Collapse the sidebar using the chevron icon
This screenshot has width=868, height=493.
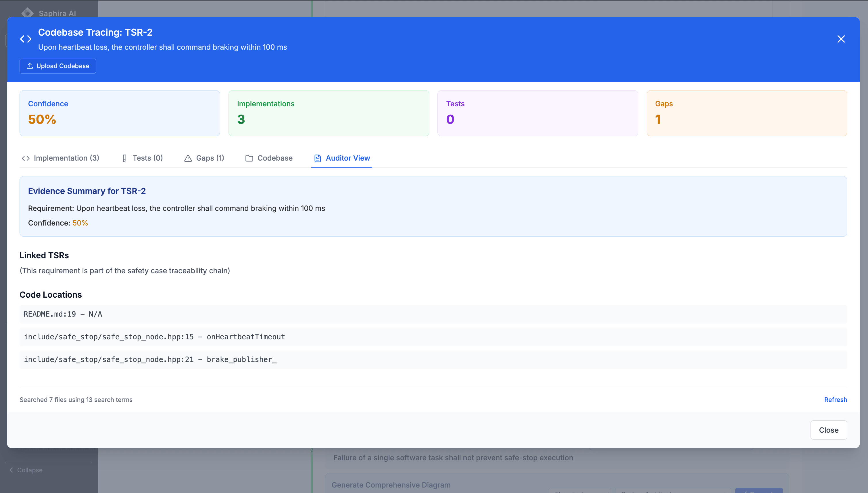[11, 470]
